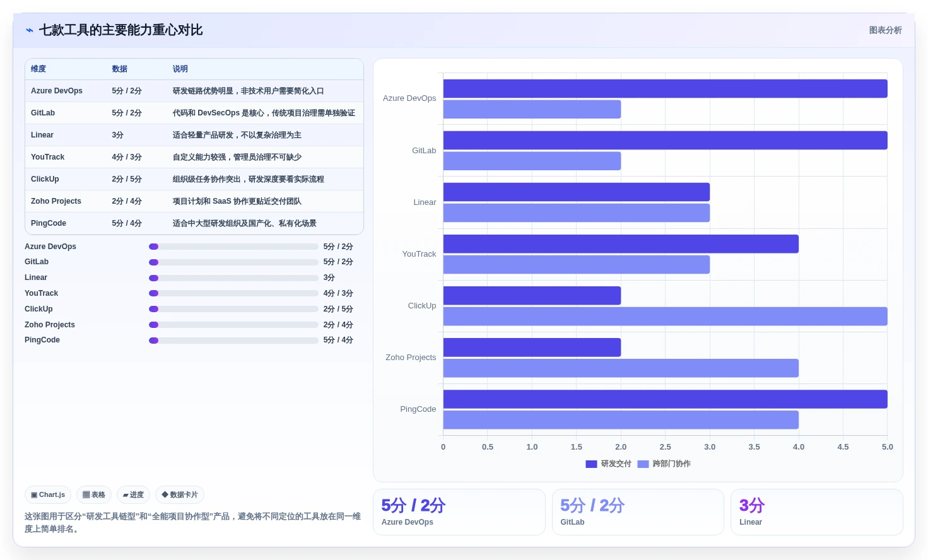
Task: Click the 图表分析 label in the header
Action: [x=885, y=30]
